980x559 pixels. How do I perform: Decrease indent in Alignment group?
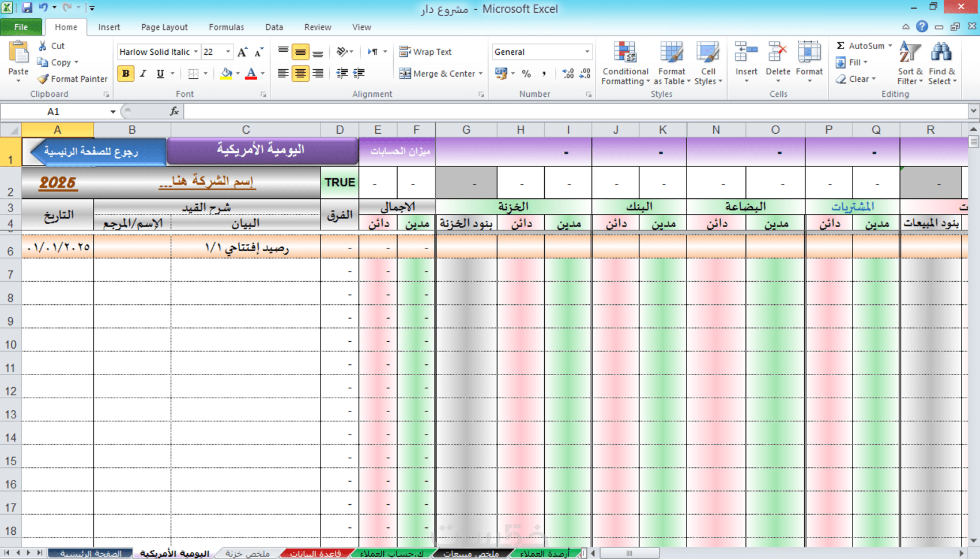tap(342, 73)
